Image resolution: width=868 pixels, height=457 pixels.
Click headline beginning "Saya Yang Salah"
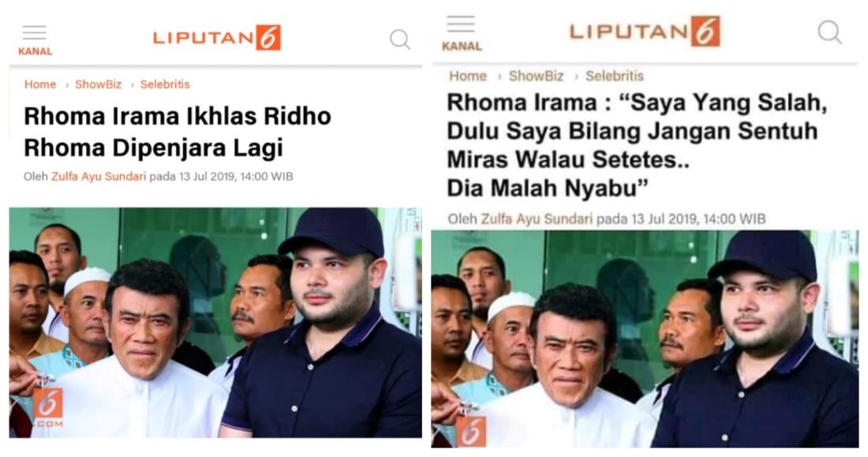point(637,145)
